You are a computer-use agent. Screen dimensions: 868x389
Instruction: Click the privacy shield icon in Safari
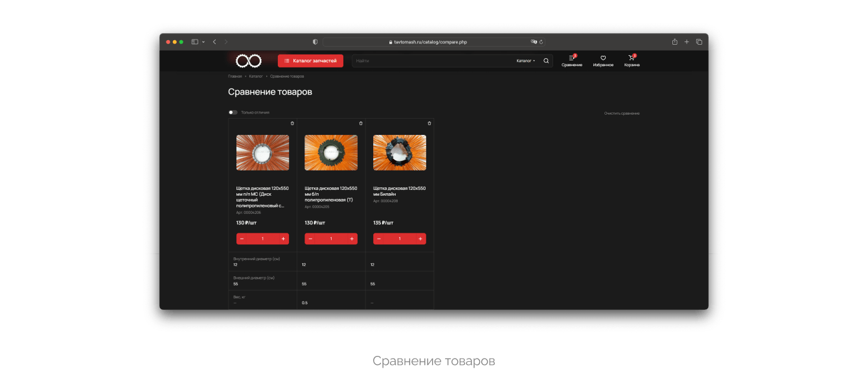point(315,41)
